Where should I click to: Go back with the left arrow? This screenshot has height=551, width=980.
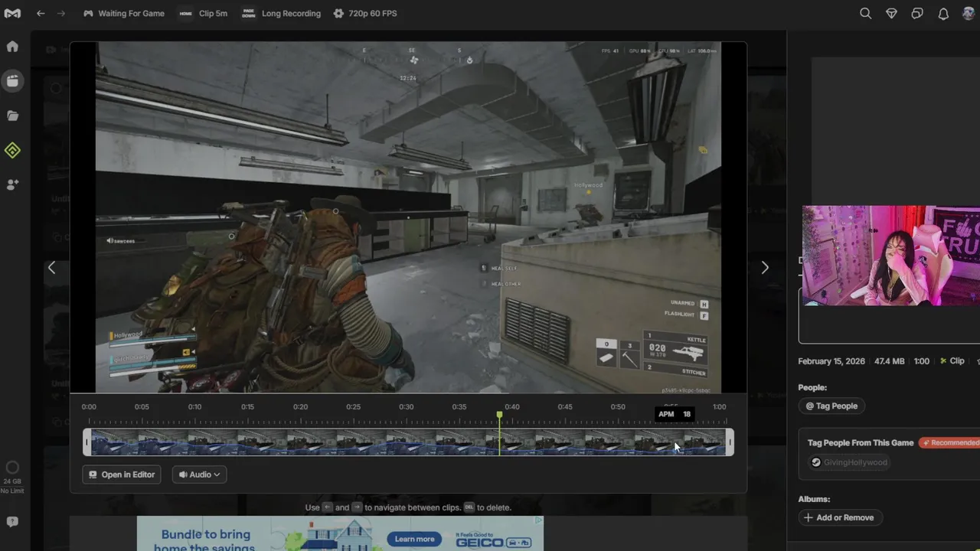pos(41,13)
